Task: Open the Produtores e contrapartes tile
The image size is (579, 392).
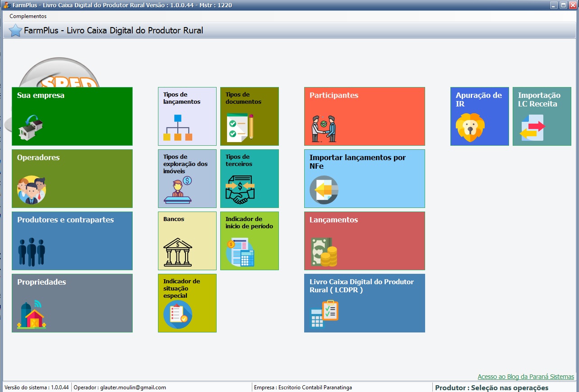Action: click(72, 241)
